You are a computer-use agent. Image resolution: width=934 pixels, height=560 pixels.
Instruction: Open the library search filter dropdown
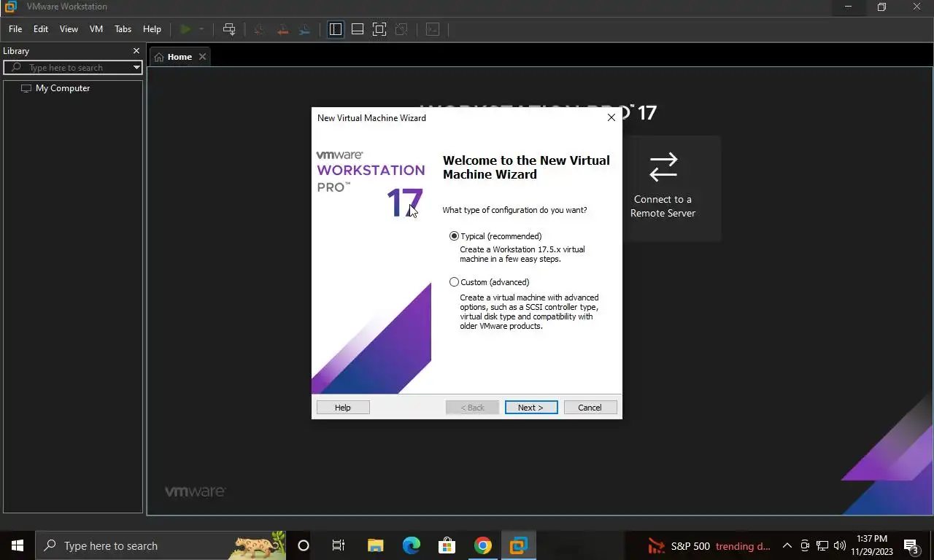click(x=136, y=68)
